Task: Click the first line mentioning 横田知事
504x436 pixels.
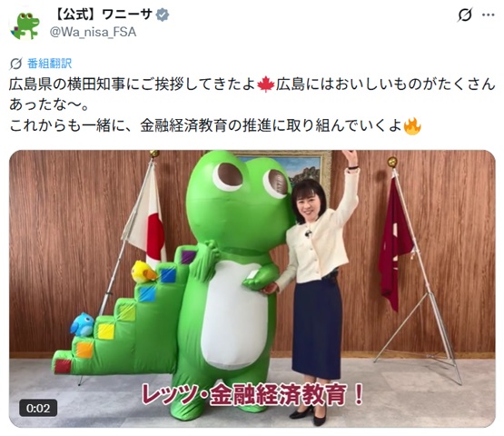Action: [x=252, y=84]
